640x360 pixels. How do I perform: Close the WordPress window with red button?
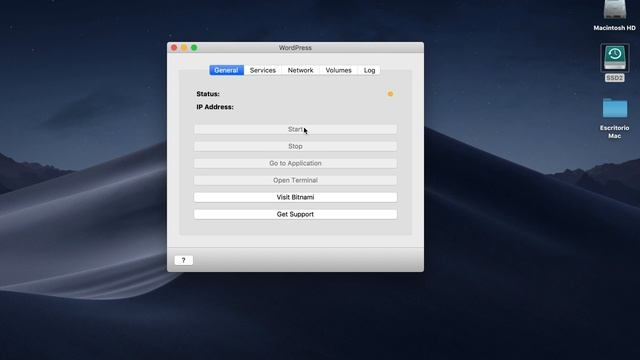[x=174, y=48]
